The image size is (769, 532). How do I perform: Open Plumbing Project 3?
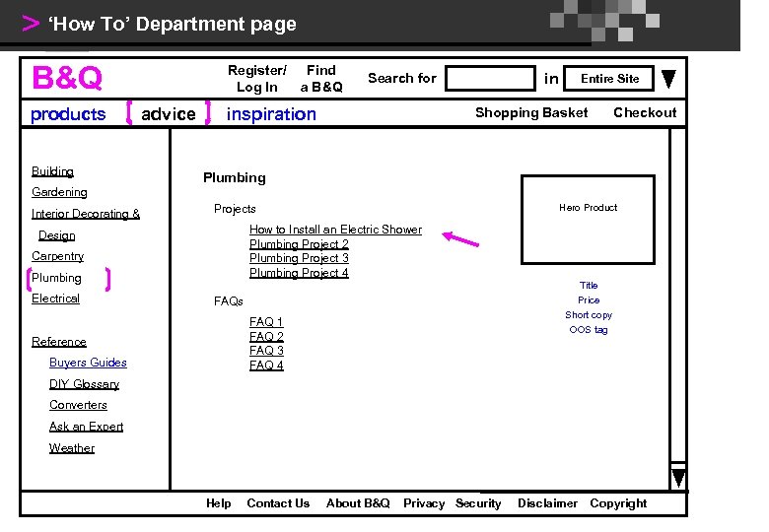[x=299, y=258]
